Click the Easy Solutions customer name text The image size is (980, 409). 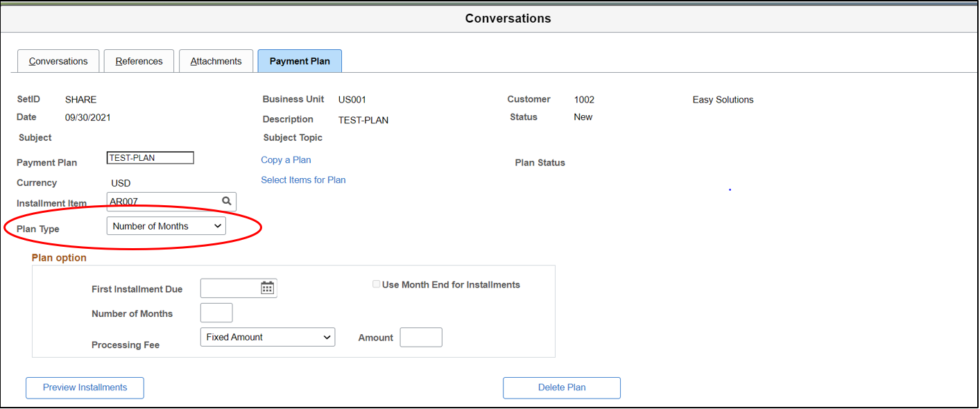723,100
